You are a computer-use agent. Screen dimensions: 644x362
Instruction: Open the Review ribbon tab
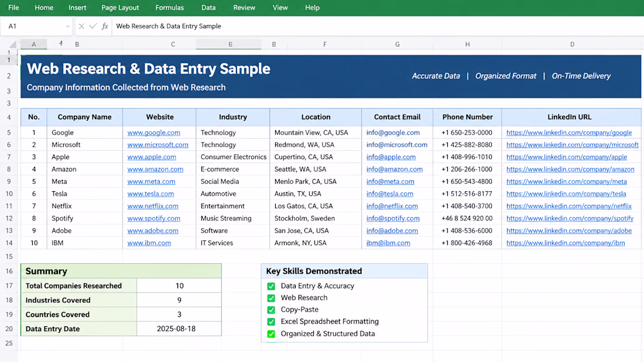(244, 8)
